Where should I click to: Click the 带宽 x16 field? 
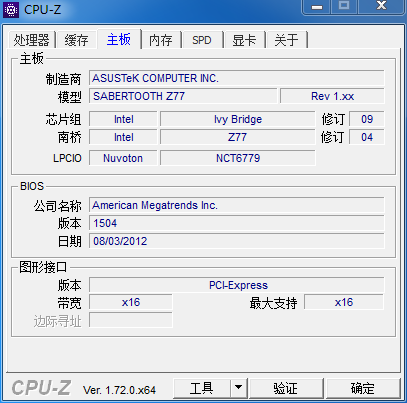(131, 302)
